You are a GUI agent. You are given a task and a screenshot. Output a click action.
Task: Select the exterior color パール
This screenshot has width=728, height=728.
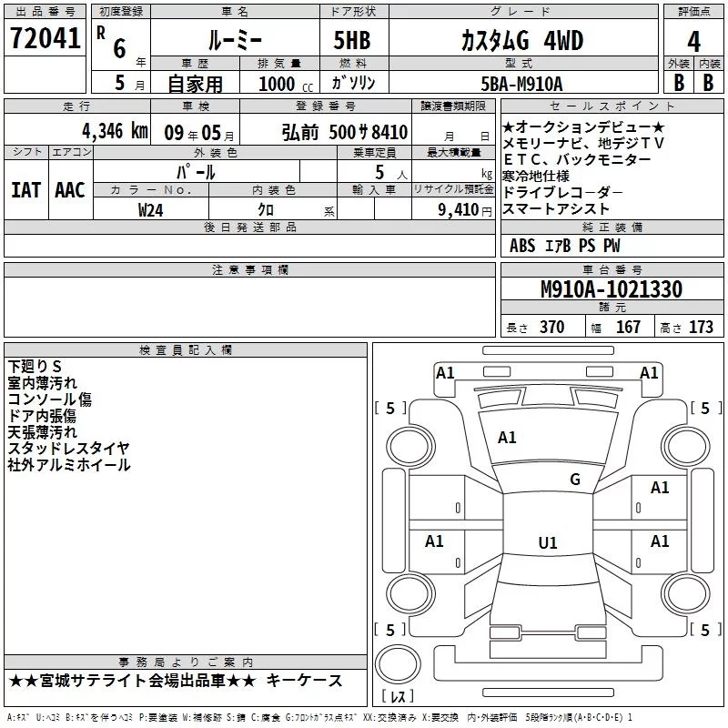coord(196,172)
